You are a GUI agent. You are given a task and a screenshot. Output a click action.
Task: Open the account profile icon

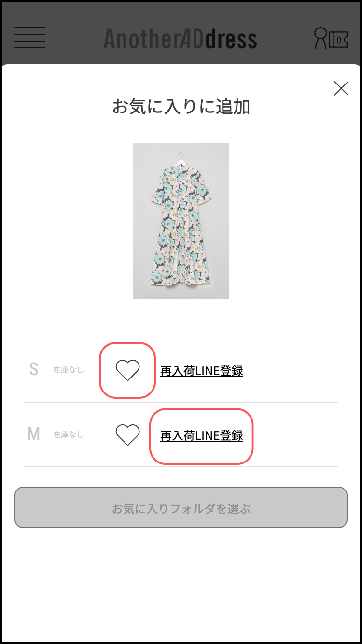point(320,38)
